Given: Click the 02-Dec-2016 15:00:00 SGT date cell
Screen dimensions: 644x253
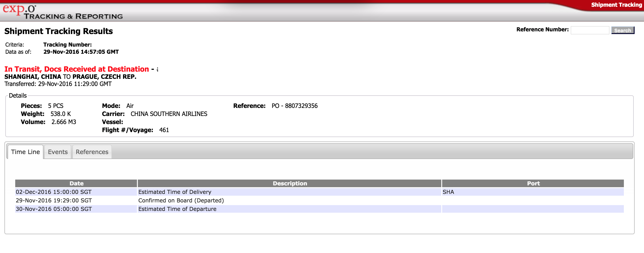Looking at the screenshot, I should point(53,192).
